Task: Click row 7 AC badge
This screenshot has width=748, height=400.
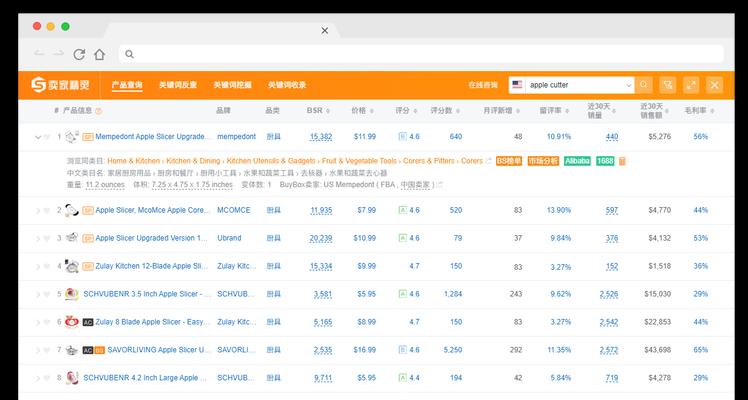Action: [x=88, y=350]
